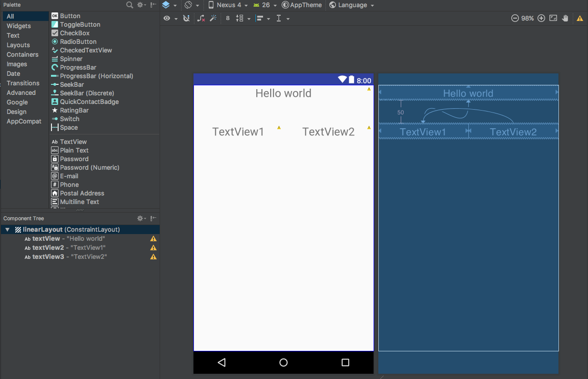Click the eye icon for view options

166,18
